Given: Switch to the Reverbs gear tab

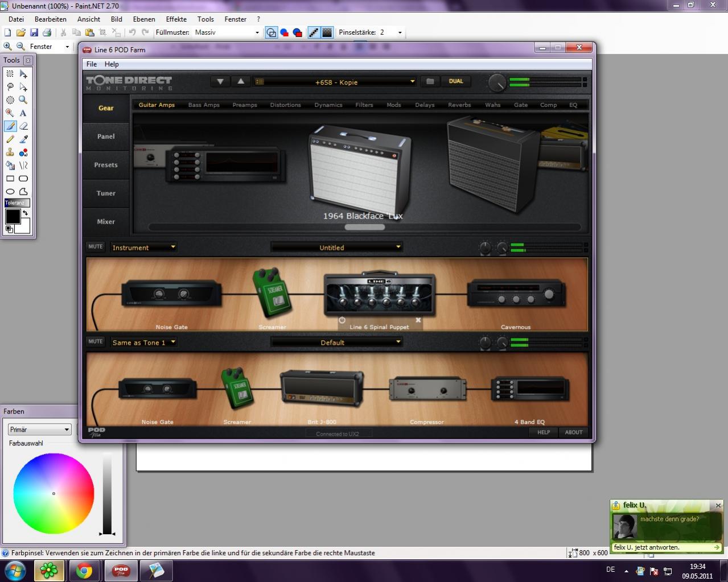Looking at the screenshot, I should pos(459,105).
